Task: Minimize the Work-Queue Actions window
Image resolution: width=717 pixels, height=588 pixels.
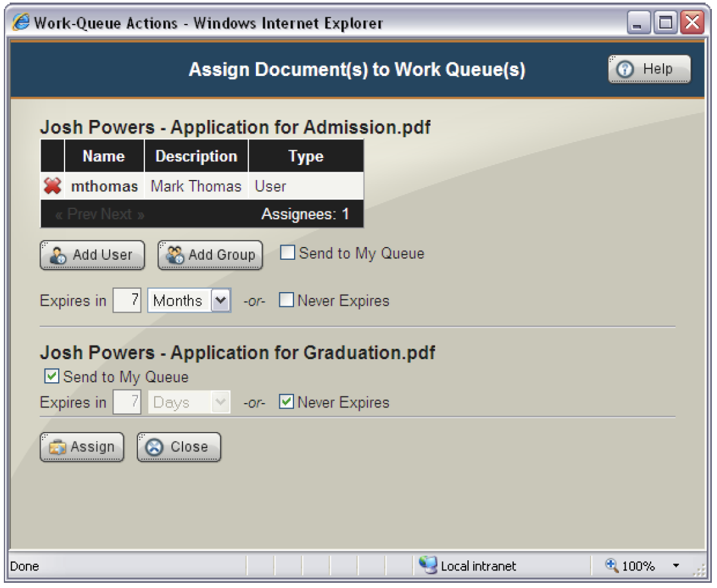Action: 638,22
